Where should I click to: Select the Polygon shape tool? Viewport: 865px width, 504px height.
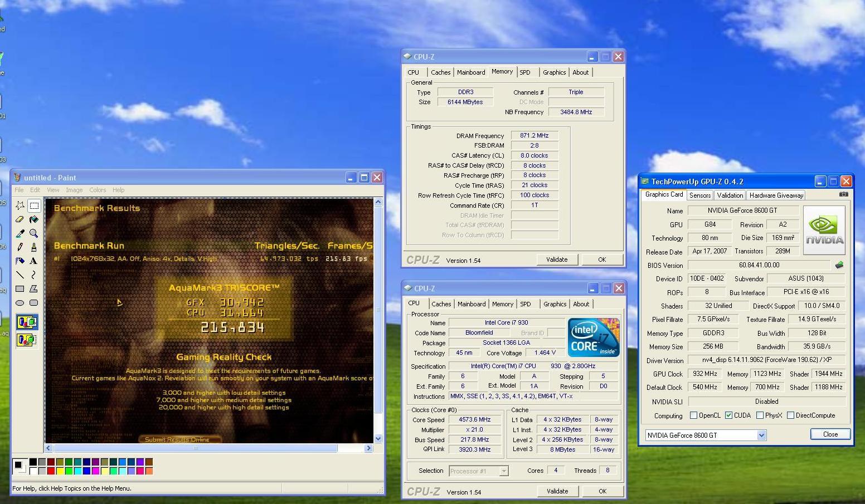tap(34, 288)
